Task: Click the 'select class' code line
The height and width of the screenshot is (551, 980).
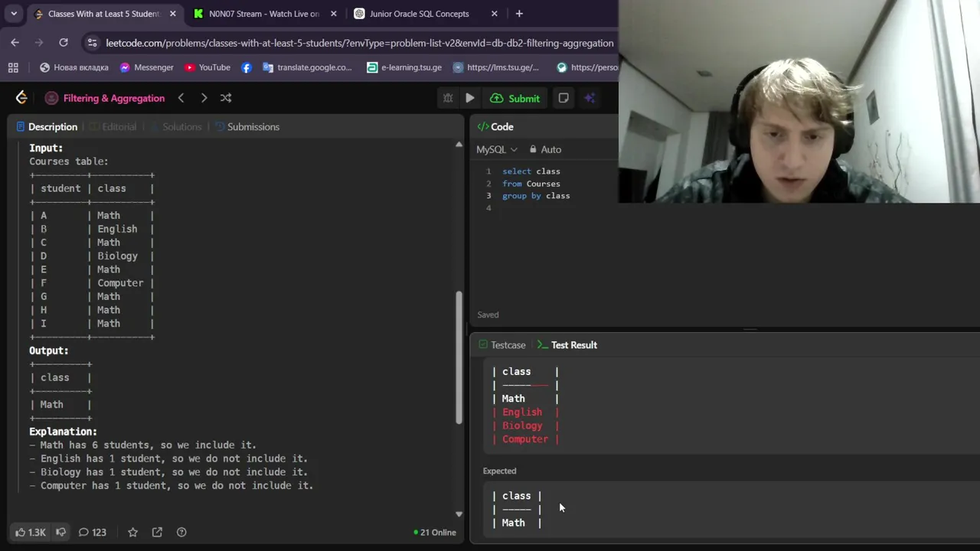Action: click(531, 171)
